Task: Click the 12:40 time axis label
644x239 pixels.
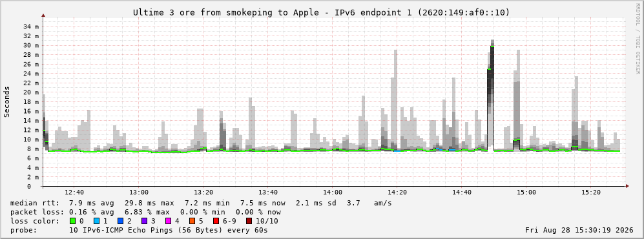Action: 74,192
